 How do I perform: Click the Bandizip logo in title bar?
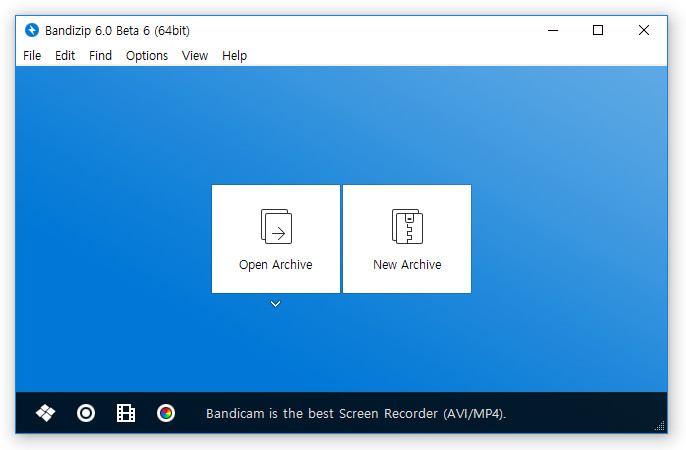coord(32,30)
